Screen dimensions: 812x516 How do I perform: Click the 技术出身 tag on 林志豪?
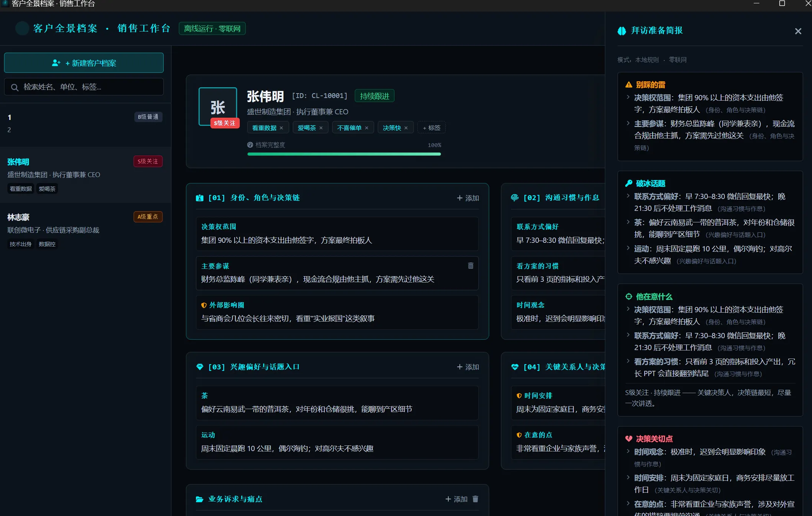tap(20, 244)
